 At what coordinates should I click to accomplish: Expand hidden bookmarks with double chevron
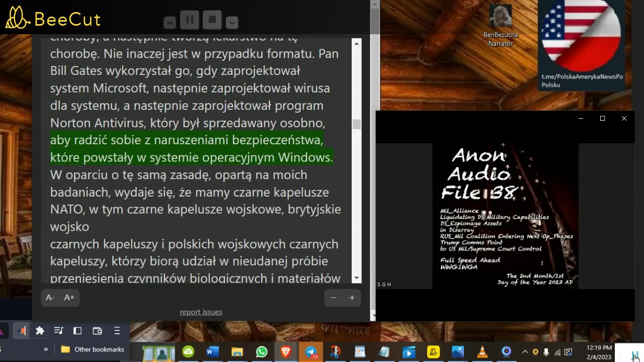click(x=46, y=349)
